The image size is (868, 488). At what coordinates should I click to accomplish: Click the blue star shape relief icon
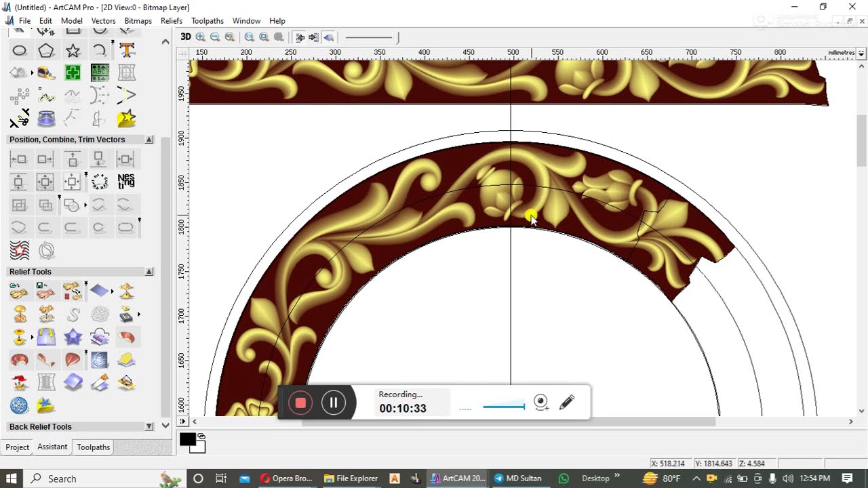(73, 337)
